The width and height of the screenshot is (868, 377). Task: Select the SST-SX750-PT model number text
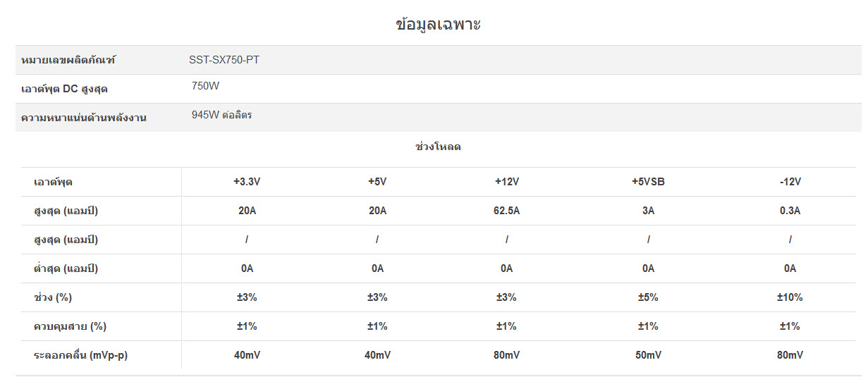(x=224, y=60)
